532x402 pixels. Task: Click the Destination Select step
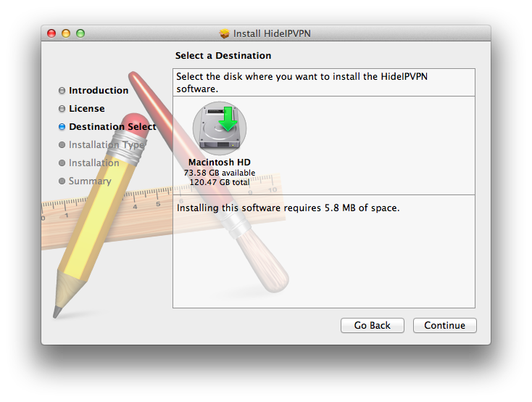[107, 127]
